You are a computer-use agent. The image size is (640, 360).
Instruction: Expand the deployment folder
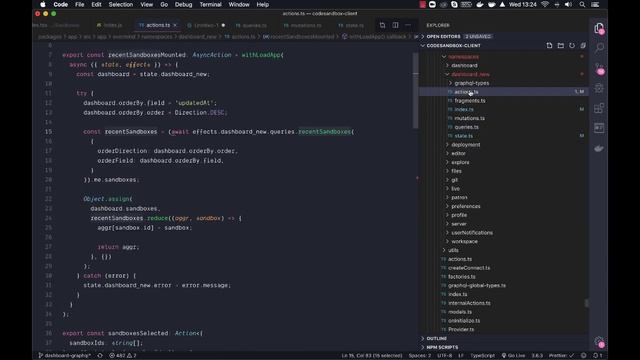(x=465, y=144)
